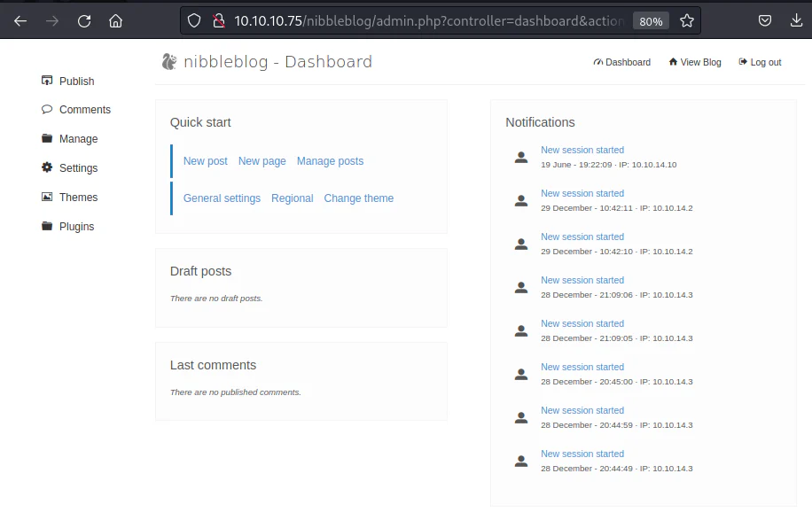Open the Comments menu item
The image size is (812, 520).
[85, 110]
